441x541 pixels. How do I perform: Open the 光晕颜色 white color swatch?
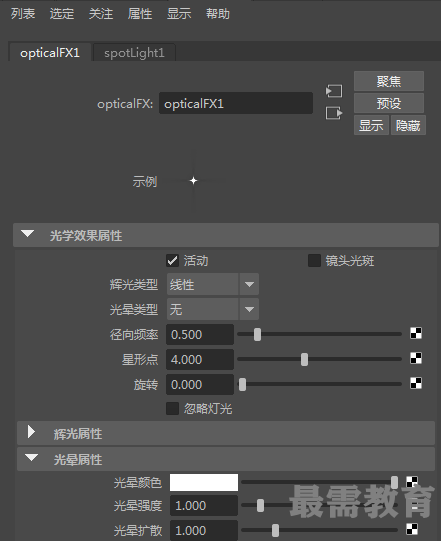point(204,482)
